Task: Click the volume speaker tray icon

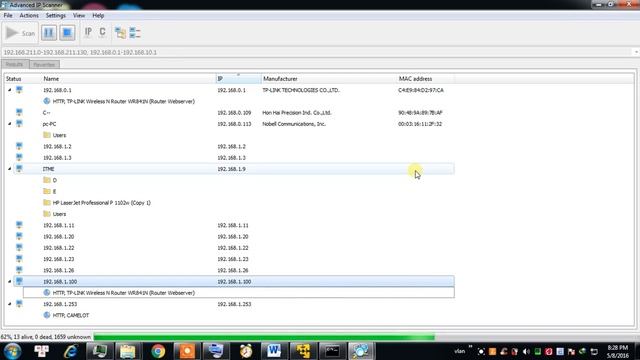Action: (x=526, y=351)
